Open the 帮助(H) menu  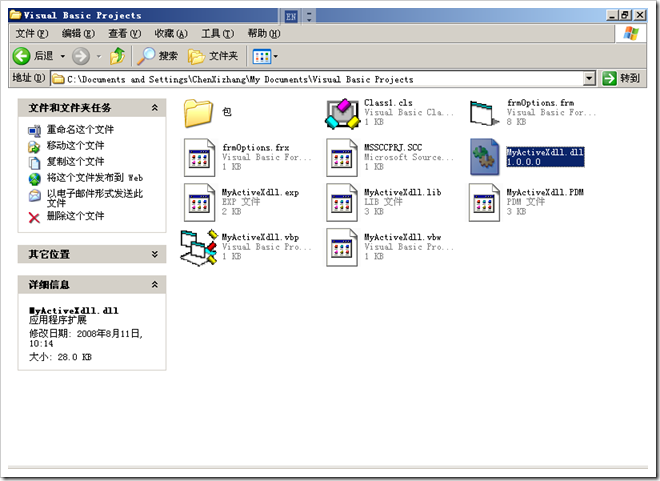[263, 33]
